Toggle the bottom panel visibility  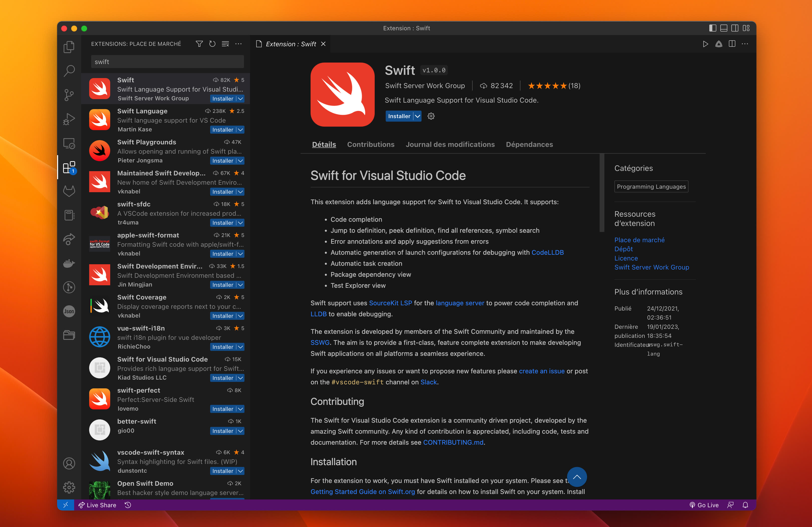[x=724, y=28]
